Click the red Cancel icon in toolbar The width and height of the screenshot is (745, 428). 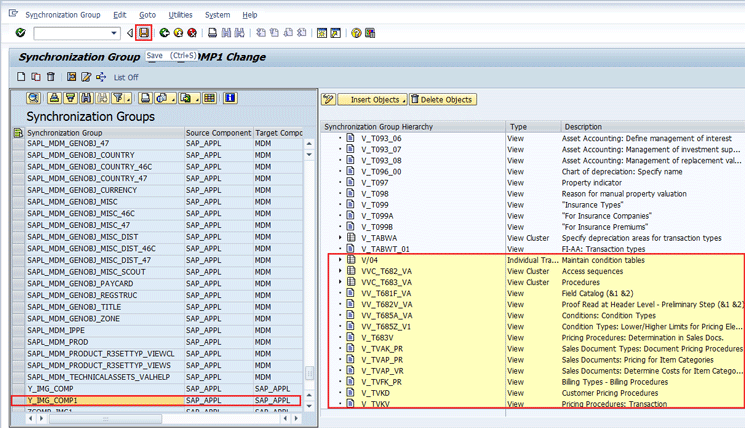192,33
